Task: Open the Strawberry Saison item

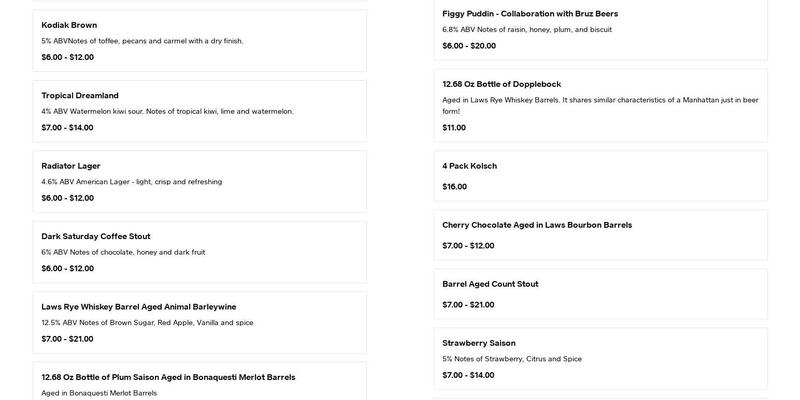Action: (x=479, y=343)
